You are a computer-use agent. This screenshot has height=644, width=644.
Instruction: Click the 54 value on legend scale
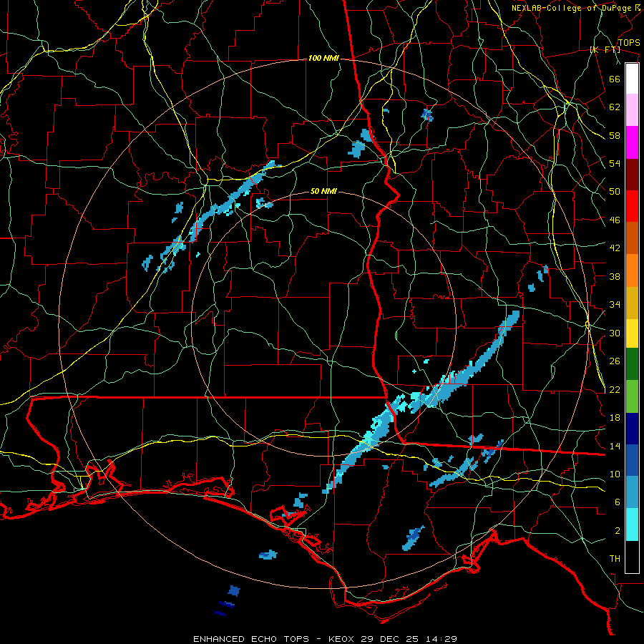(615, 163)
